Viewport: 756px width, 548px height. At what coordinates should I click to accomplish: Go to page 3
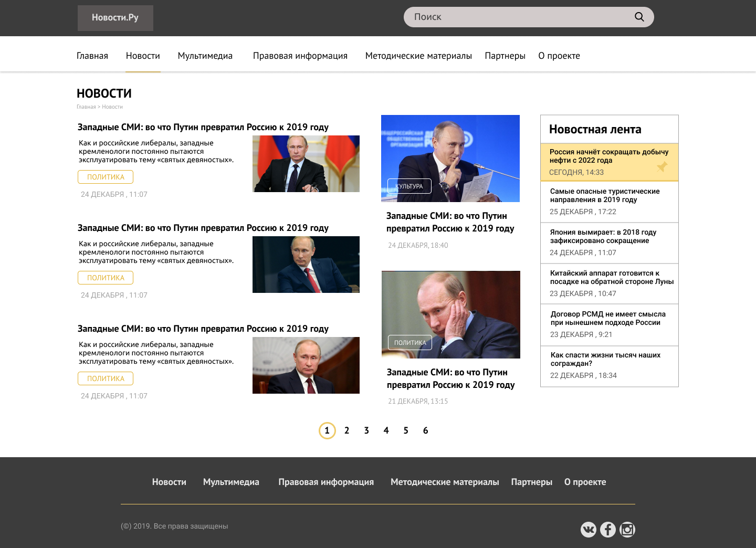click(x=366, y=430)
